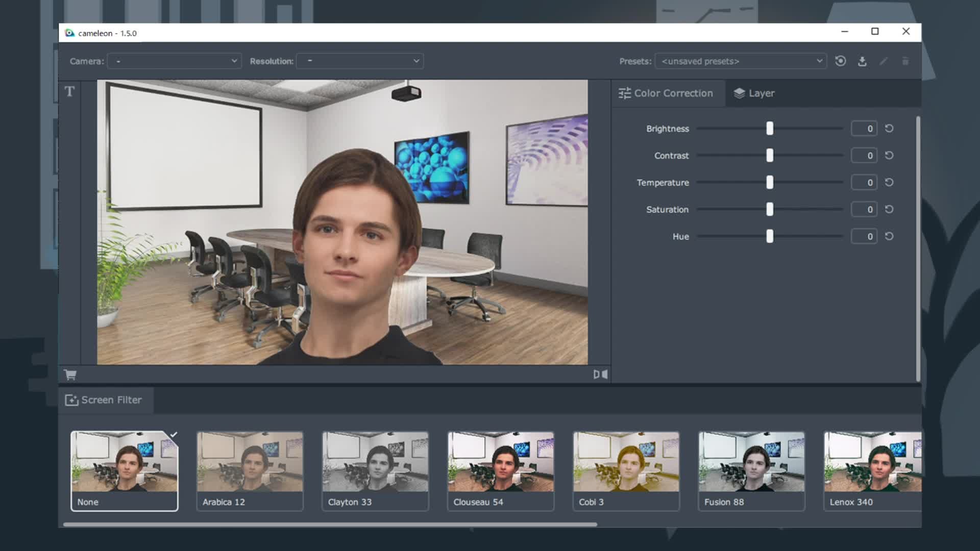Expand the Presets dropdown
The width and height of the screenshot is (980, 551).
[x=741, y=61]
